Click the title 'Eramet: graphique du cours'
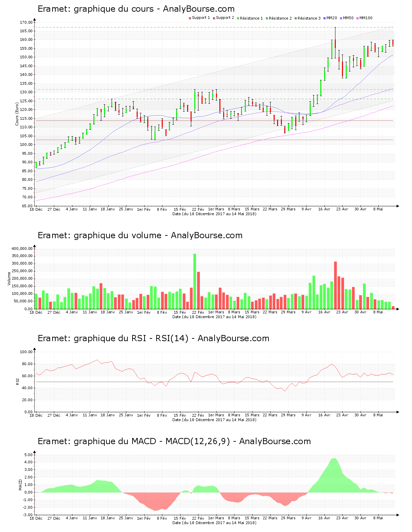This screenshot has width=412, height=532. (x=96, y=9)
